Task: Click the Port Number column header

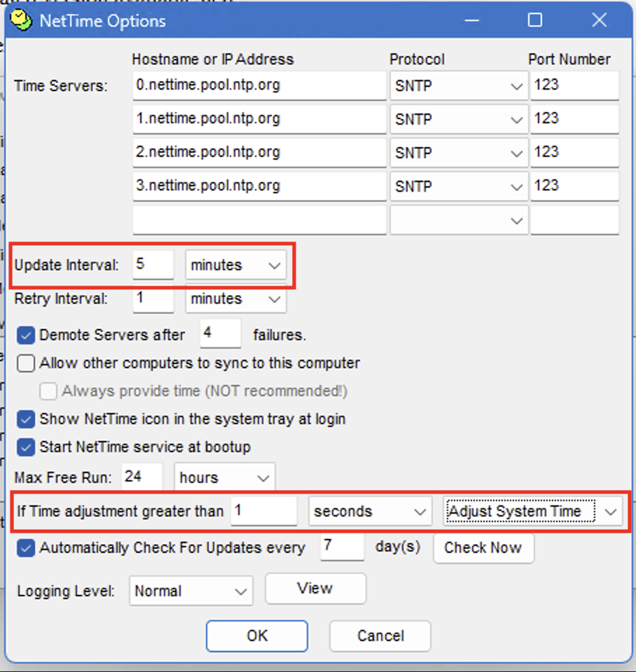Action: pos(569,59)
